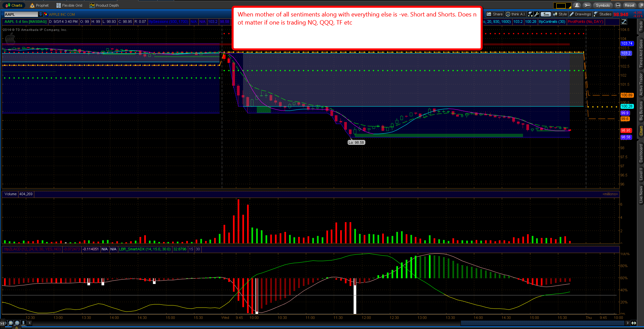Expand the AAPL symbol dropdown arrow
Screen dimensions: 644x329
(41, 14)
